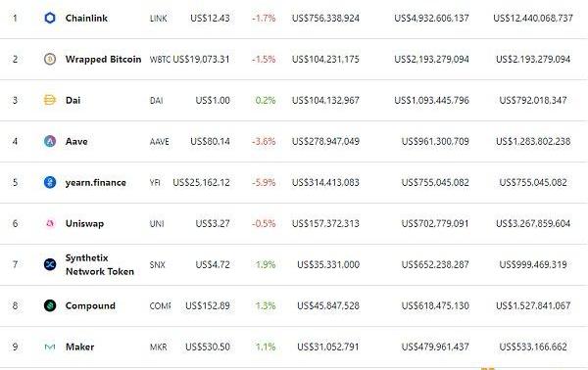Click the Chainlink hexagon logo icon
The width and height of the screenshot is (588, 370).
50,18
